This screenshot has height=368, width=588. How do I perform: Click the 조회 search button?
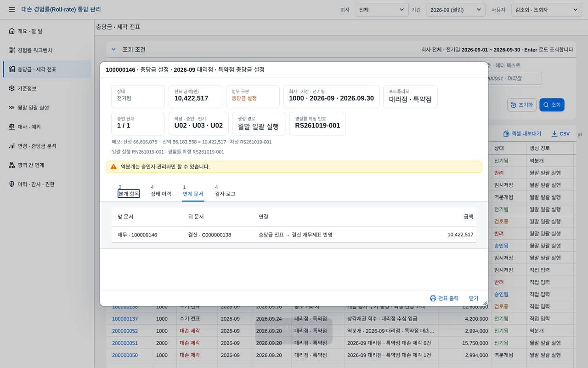(x=552, y=105)
